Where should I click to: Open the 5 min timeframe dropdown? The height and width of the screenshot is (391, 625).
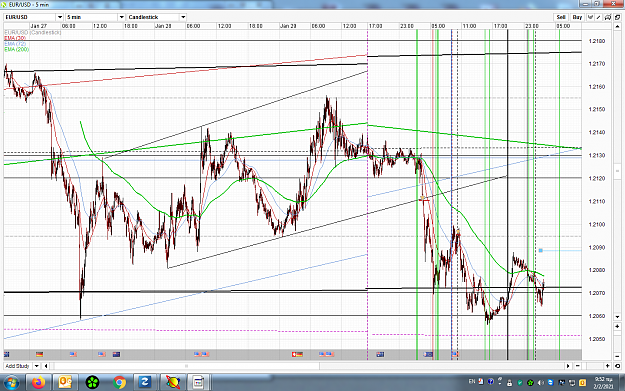[122, 17]
